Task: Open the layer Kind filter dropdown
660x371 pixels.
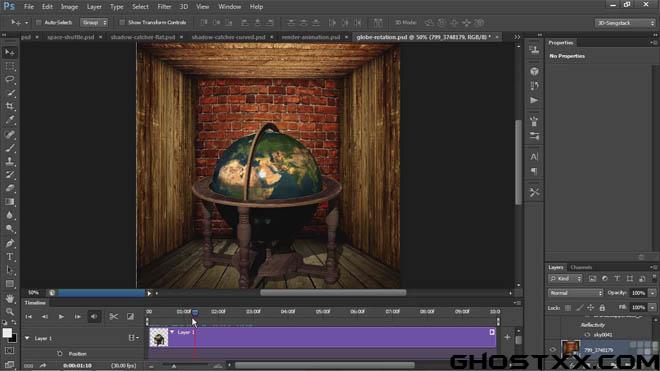Action: 565,278
